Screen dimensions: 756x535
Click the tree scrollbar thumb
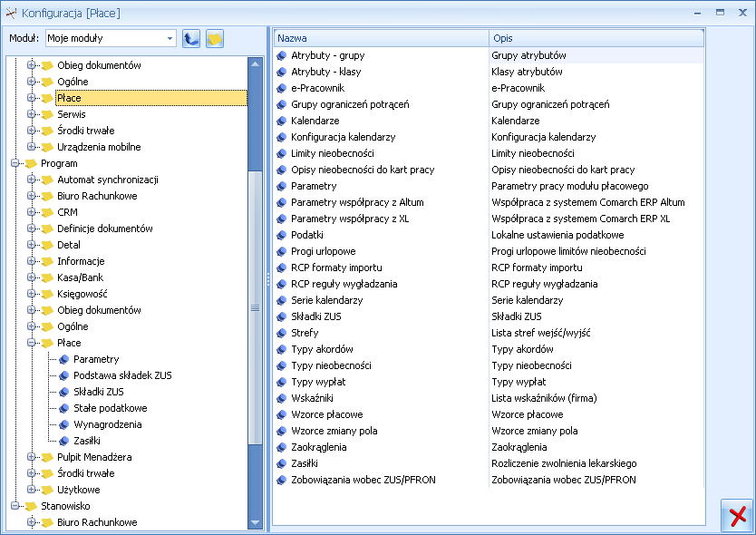coord(255,307)
